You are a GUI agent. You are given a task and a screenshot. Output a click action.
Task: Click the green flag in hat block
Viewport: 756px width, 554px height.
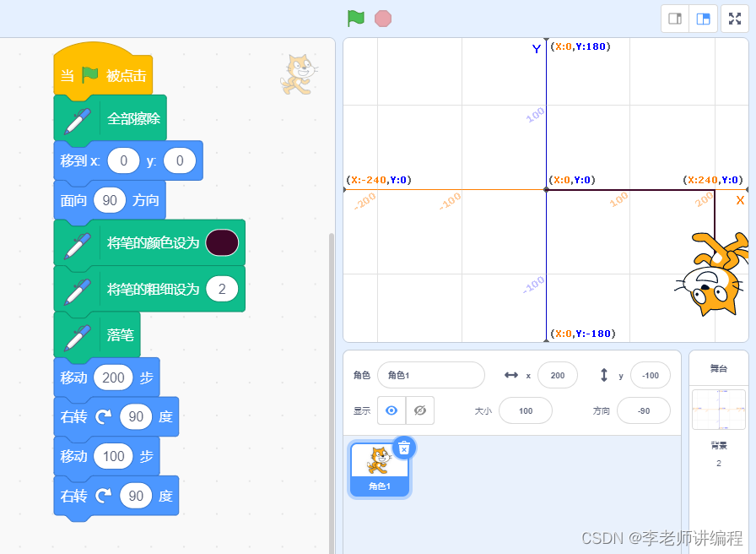coord(89,75)
